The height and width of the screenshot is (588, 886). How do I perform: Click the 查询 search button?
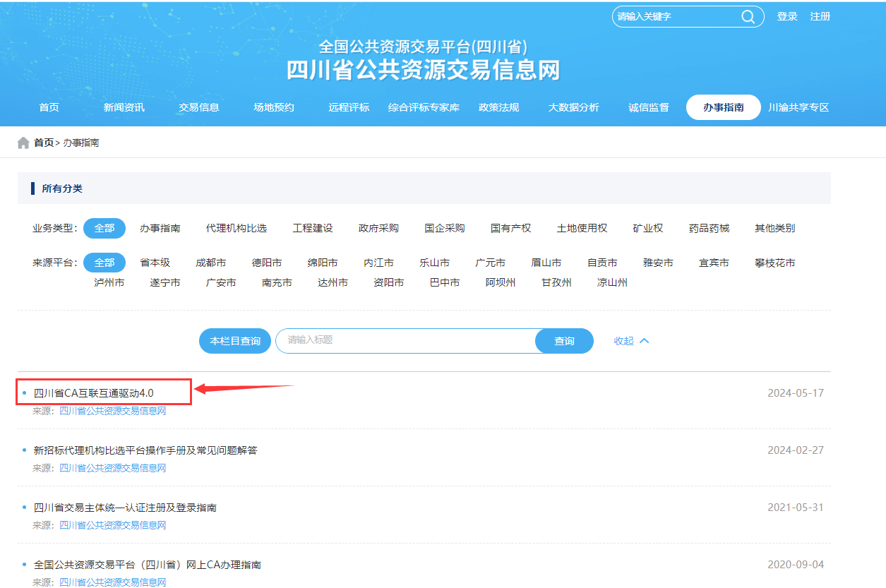pyautogui.click(x=564, y=341)
